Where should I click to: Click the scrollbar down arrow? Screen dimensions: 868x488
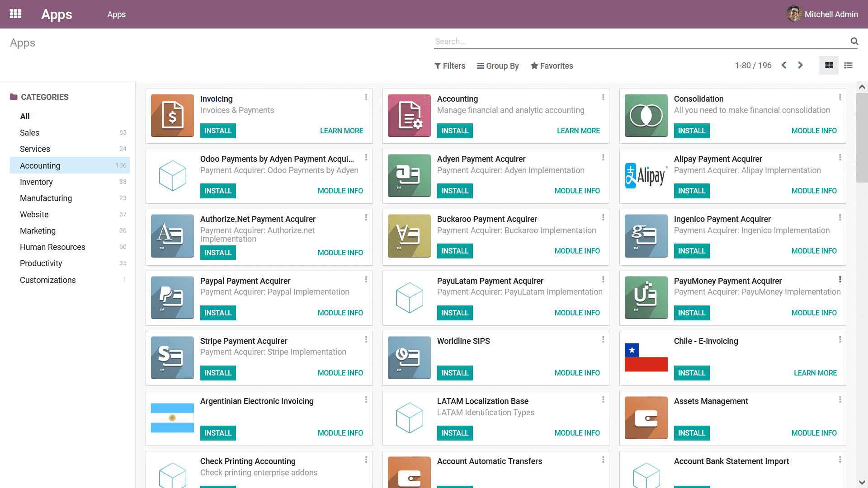click(862, 482)
